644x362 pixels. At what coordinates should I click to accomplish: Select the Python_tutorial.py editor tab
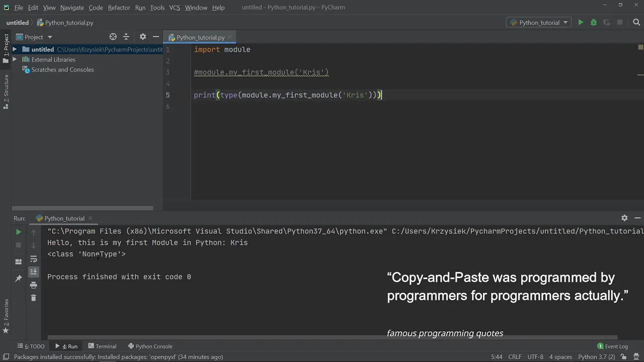[x=200, y=37]
